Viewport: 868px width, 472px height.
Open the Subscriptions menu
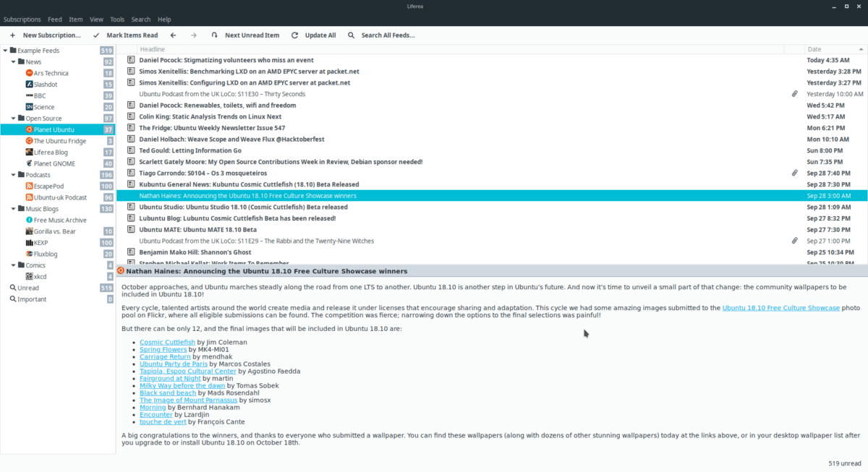22,20
